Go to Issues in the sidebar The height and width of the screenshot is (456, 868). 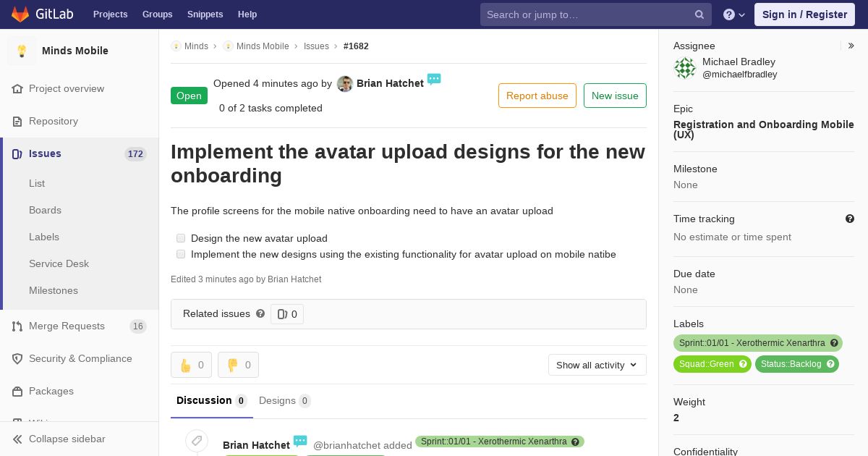pyautogui.click(x=80, y=153)
